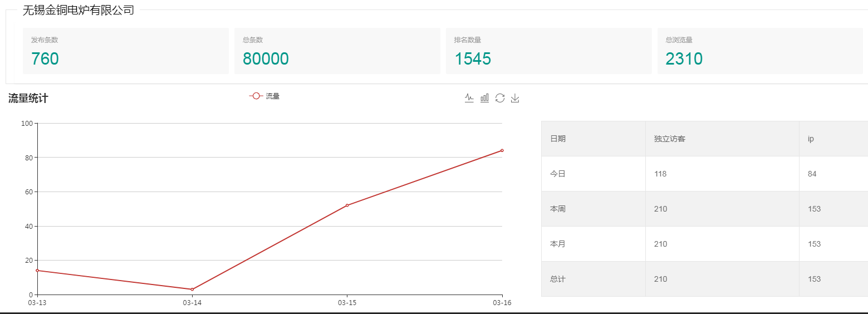Select the 总计 table row
868x314 pixels.
pos(705,279)
